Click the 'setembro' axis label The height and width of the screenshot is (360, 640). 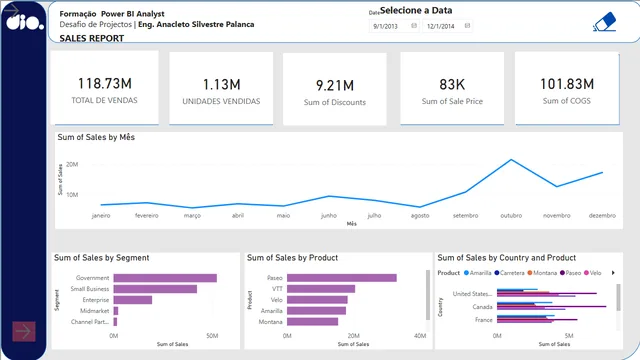(465, 216)
